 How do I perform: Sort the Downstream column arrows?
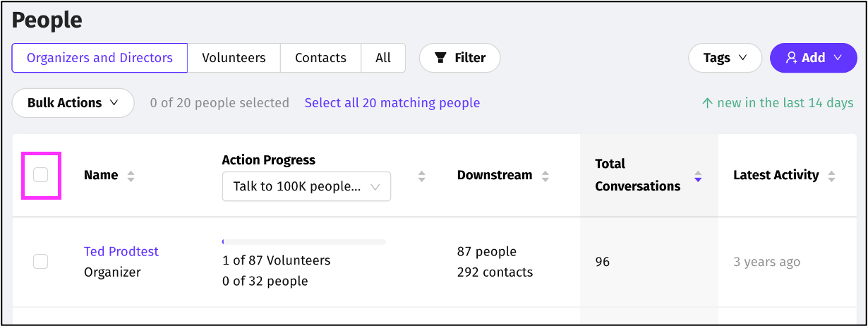click(x=545, y=176)
